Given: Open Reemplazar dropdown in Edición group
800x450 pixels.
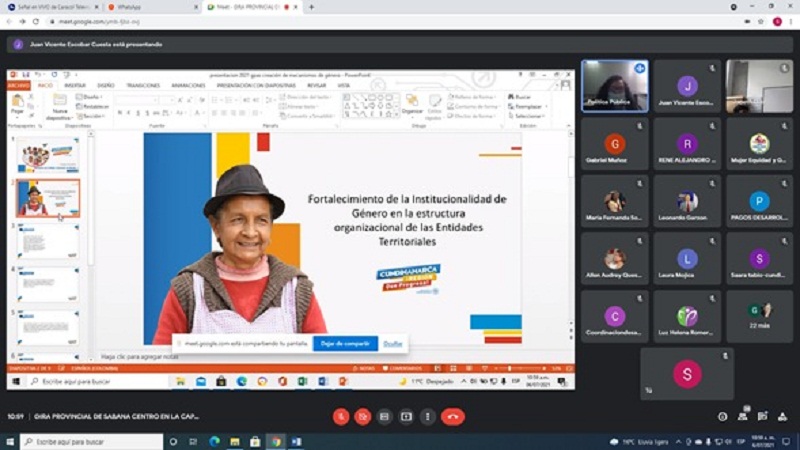Looking at the screenshot, I should [528, 106].
